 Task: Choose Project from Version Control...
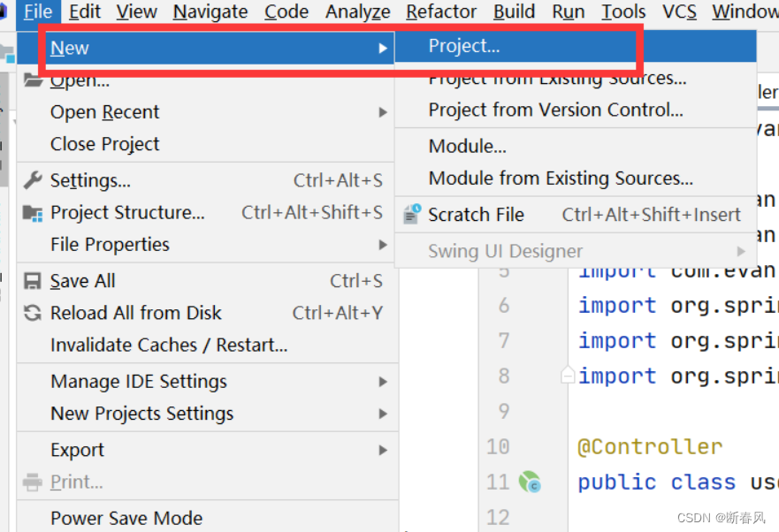click(x=555, y=110)
